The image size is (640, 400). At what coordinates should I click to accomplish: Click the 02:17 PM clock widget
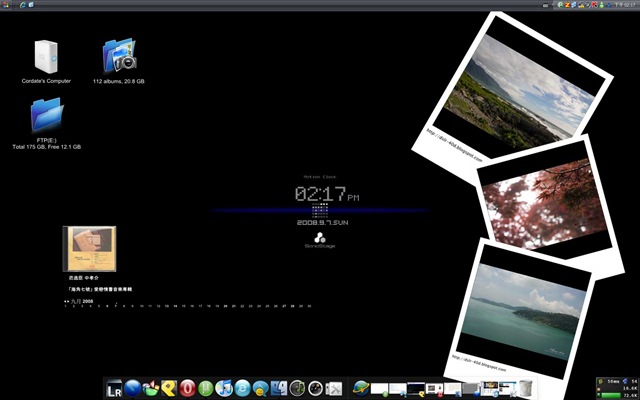(320, 194)
